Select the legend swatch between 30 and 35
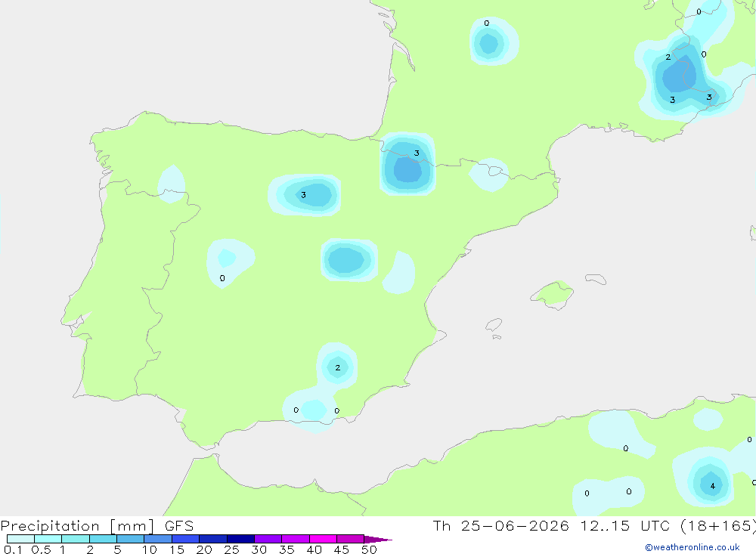 pyautogui.click(x=268, y=539)
